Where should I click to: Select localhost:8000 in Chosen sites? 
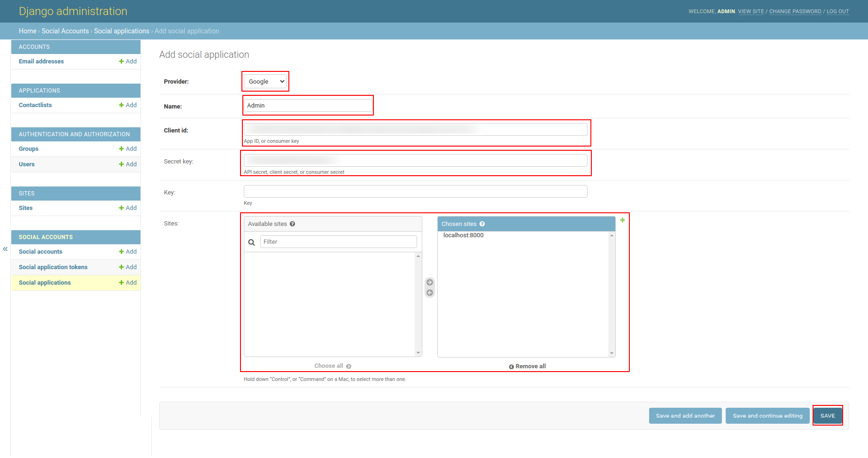point(463,235)
